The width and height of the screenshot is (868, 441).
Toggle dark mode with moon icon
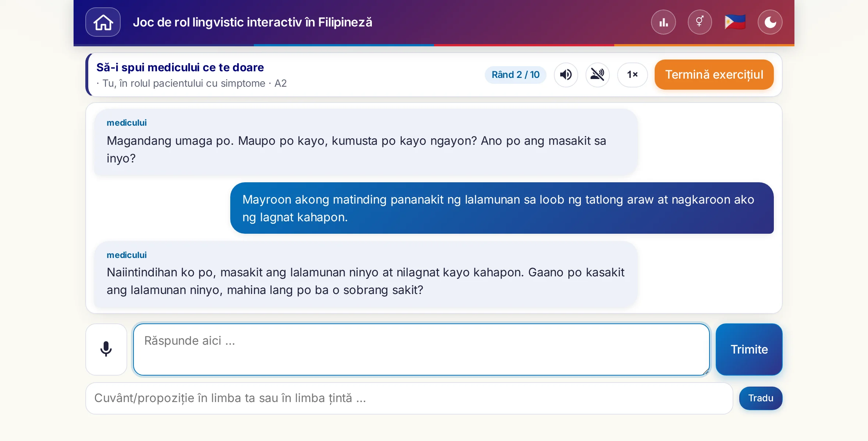(x=770, y=22)
